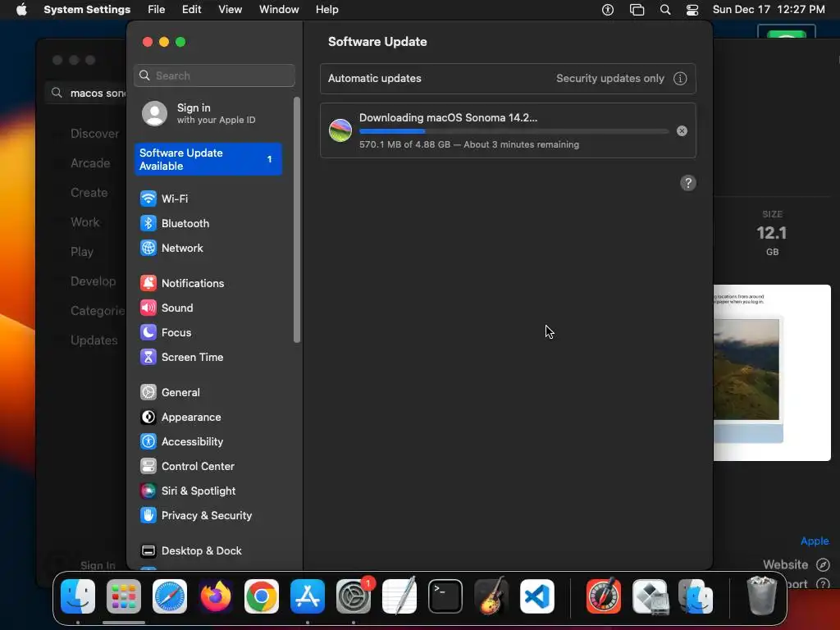
Task: Select Develop in App Store sidebar
Action: (x=93, y=281)
